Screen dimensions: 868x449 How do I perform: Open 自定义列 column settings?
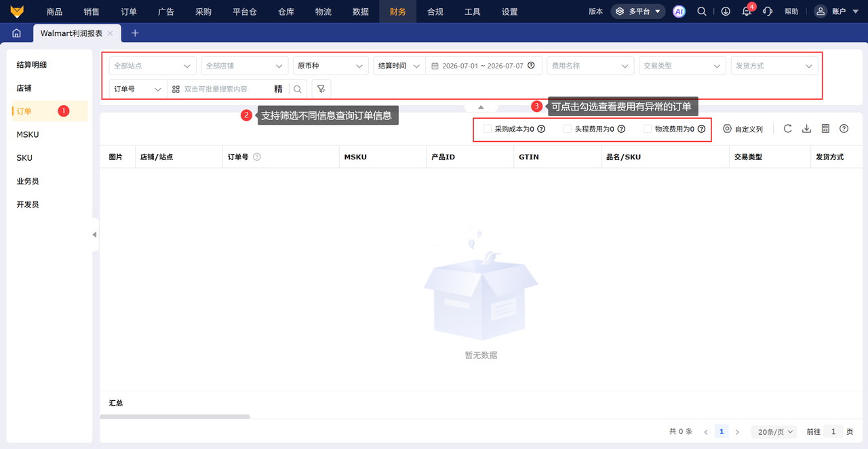click(x=743, y=129)
